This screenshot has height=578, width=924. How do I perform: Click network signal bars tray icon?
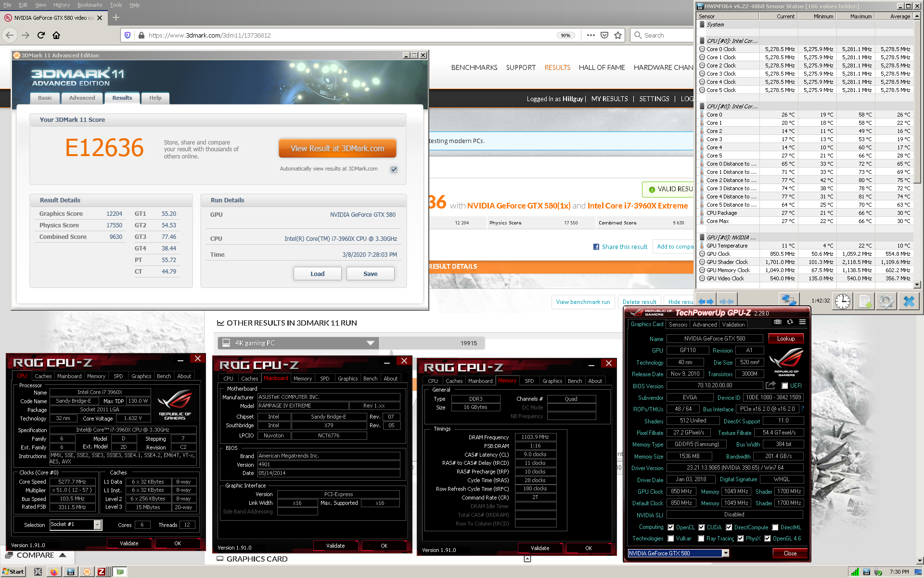tap(855, 572)
